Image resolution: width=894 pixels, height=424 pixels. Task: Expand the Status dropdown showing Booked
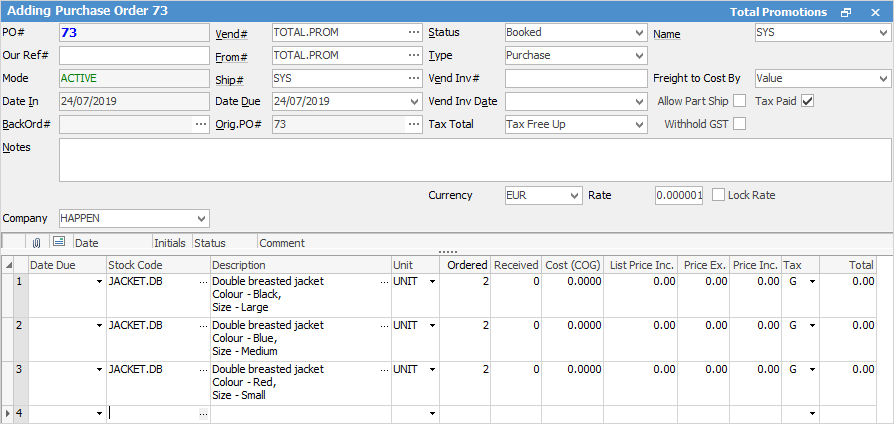(639, 33)
